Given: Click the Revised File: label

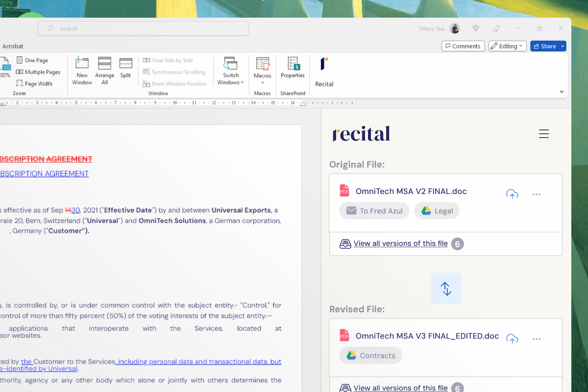Looking at the screenshot, I should click(357, 309).
